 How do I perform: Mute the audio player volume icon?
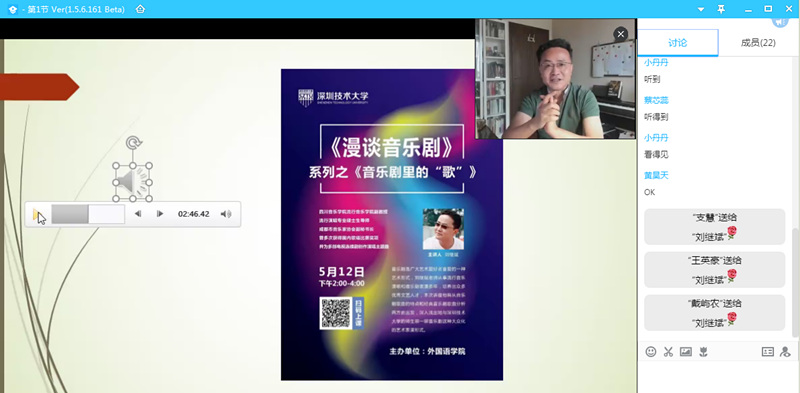coord(226,214)
